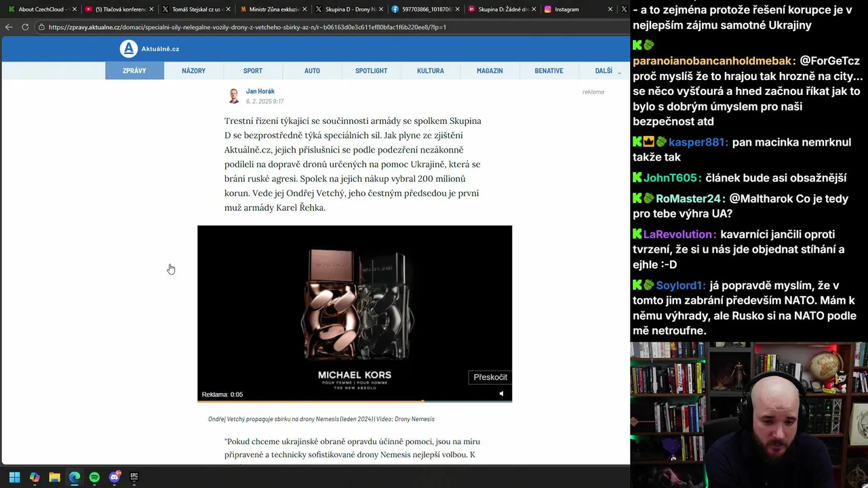Click the Microsoft Edge taskbar icon
The width and height of the screenshot is (868, 488).
tap(75, 477)
